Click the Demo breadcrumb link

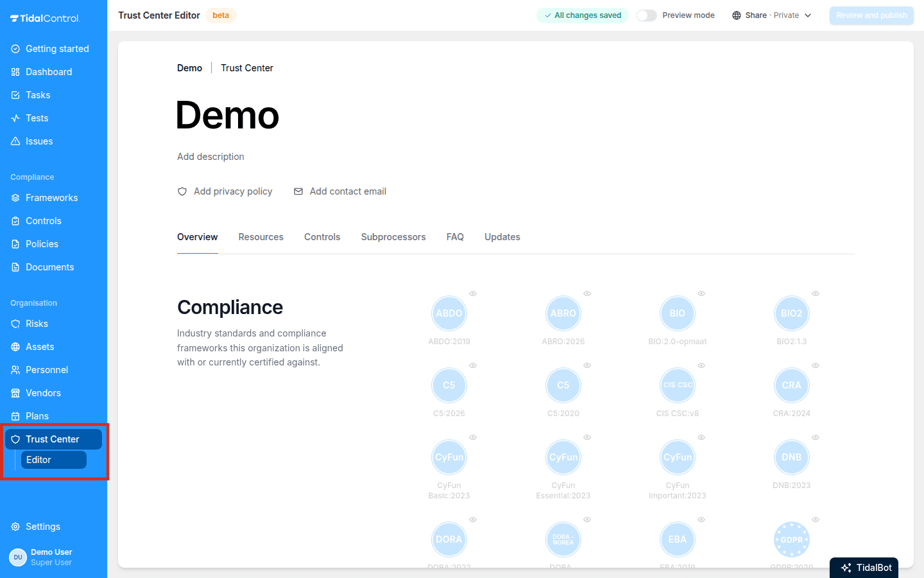[x=190, y=68]
